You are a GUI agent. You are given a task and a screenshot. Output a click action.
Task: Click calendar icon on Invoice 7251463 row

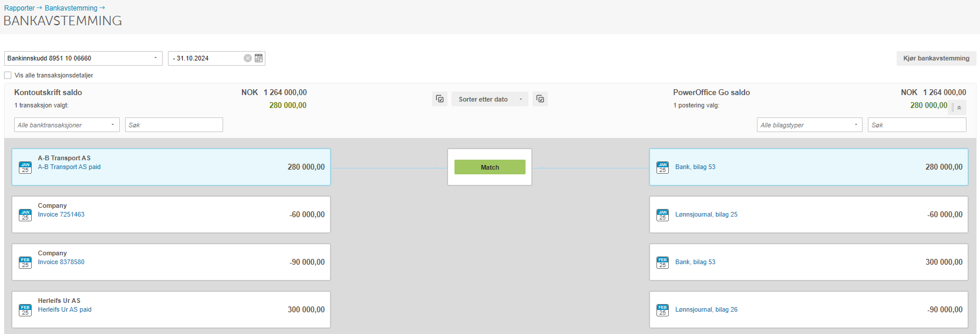[25, 215]
